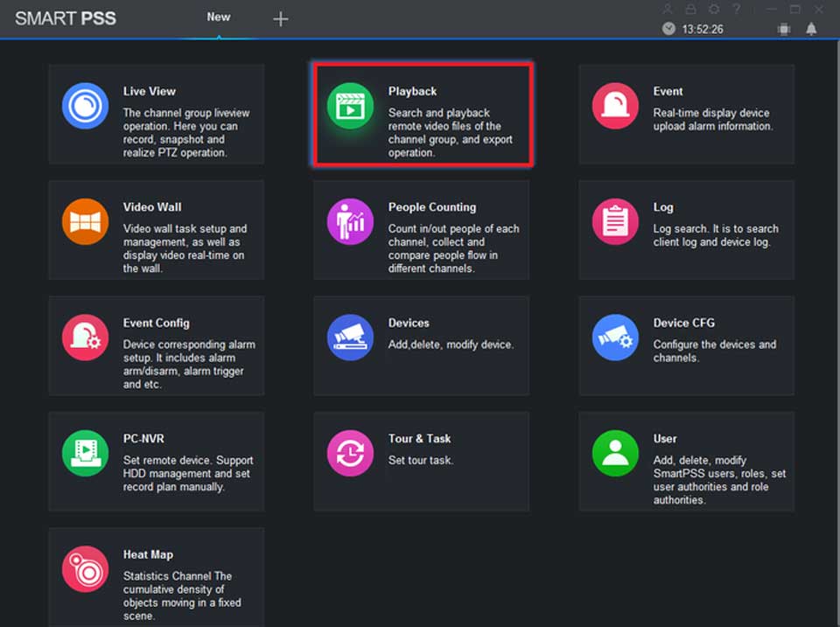Click the Log clipboard icon
Image resolution: width=840 pixels, height=627 pixels.
click(x=615, y=222)
